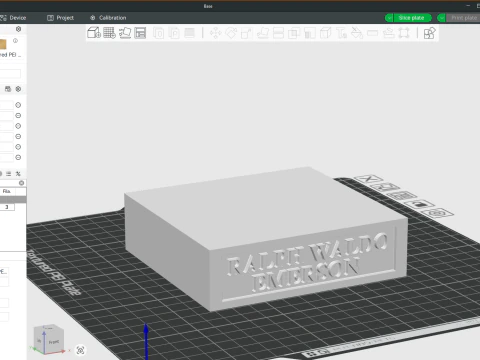Click the Textured PEI plate thumbnail
This screenshot has height=360, width=480.
pos(3,44)
